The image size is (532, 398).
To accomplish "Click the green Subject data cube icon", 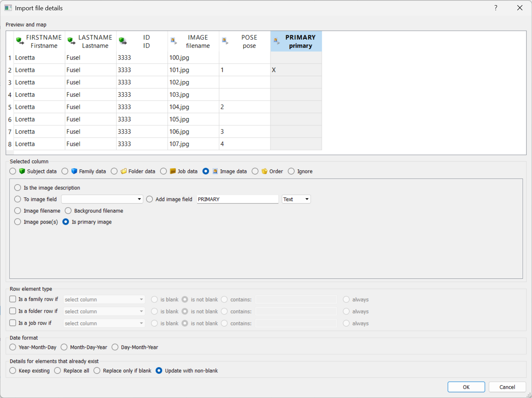I will tap(22, 171).
